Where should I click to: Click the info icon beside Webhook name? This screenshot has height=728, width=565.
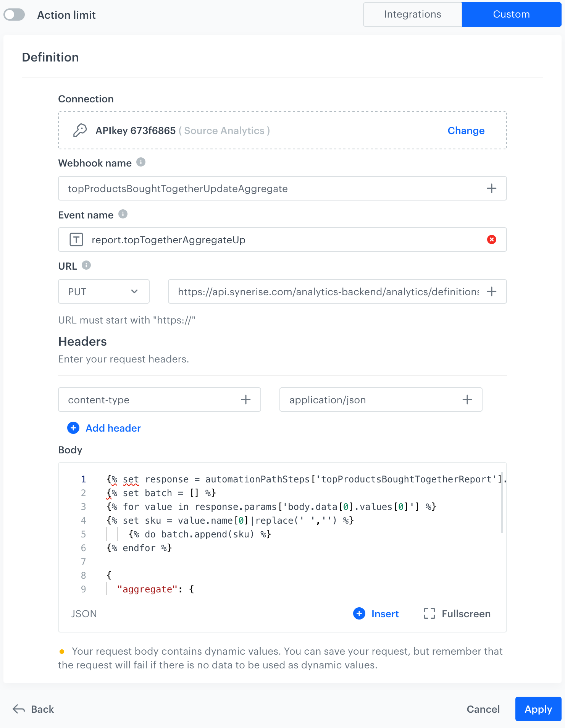pyautogui.click(x=141, y=162)
